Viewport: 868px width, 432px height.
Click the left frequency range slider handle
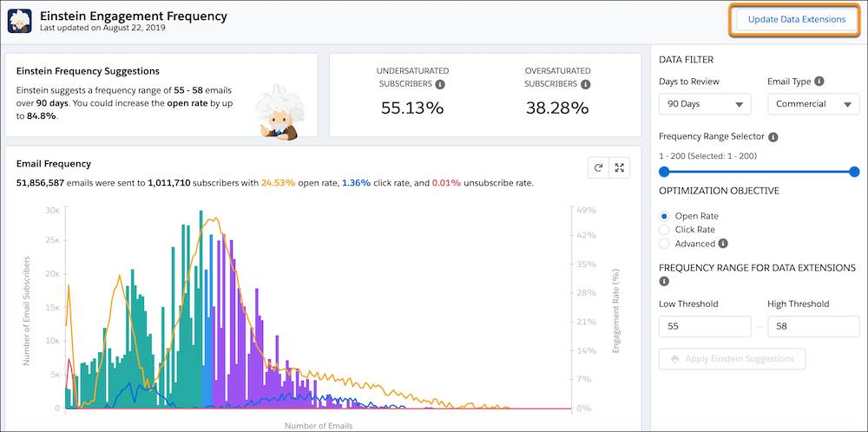[664, 172]
